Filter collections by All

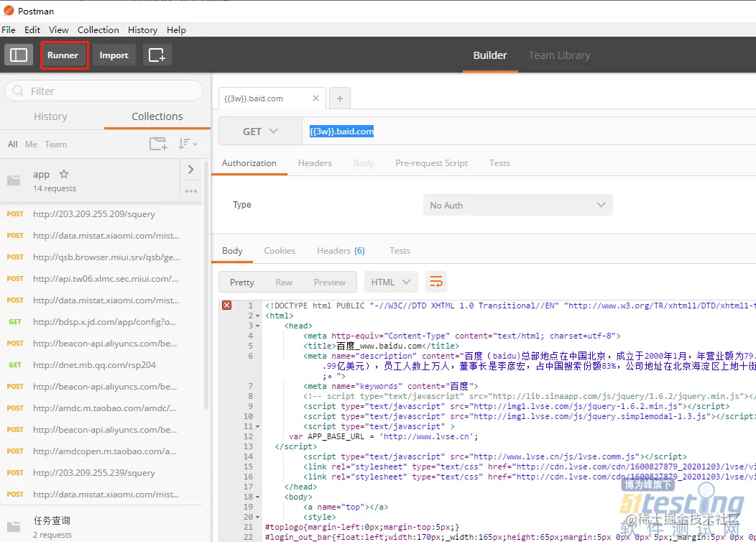12,144
